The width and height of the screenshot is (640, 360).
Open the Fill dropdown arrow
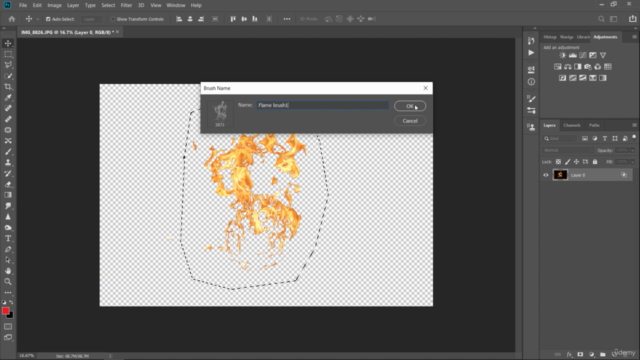coord(633,162)
